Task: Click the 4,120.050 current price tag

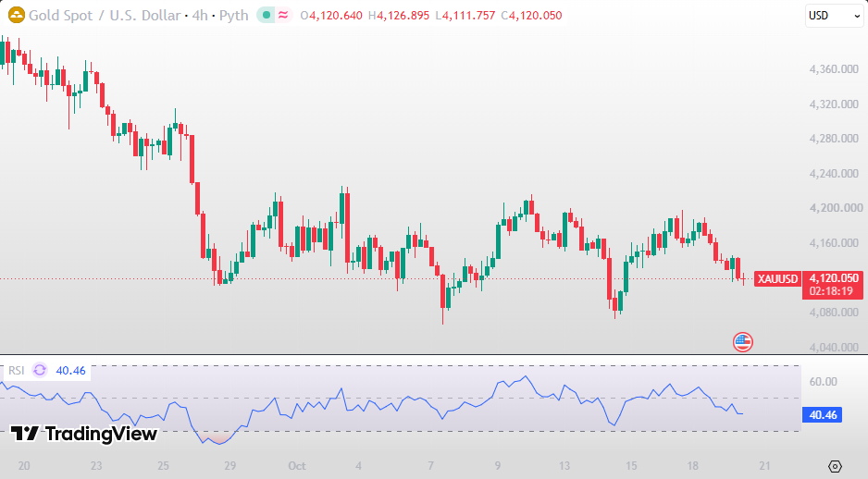Action: point(834,278)
